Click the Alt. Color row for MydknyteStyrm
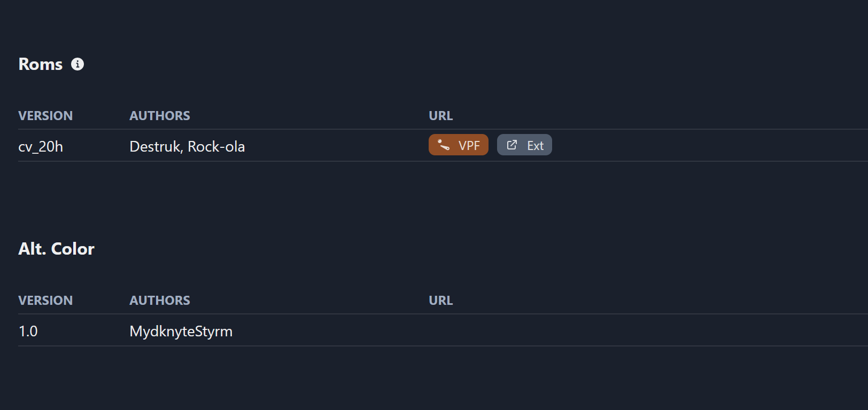 click(267, 331)
